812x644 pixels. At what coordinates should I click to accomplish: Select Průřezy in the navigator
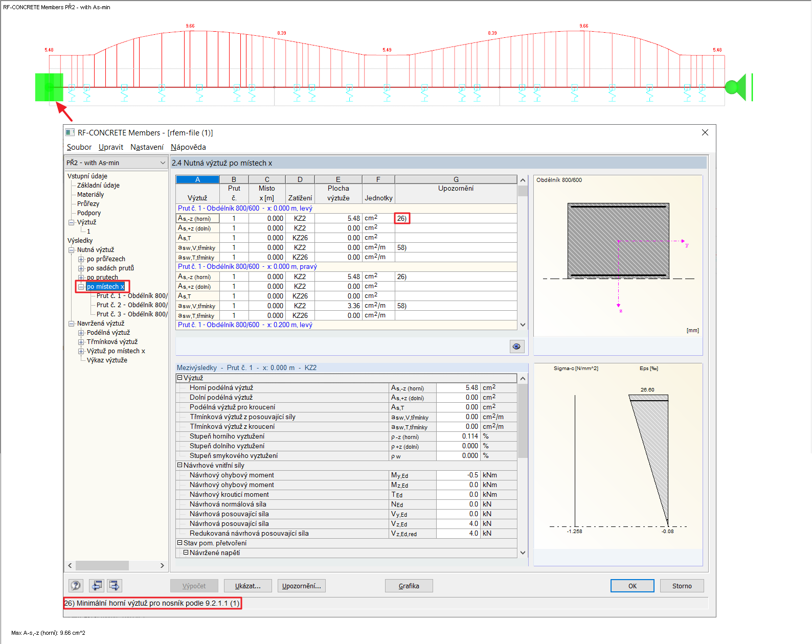point(88,204)
